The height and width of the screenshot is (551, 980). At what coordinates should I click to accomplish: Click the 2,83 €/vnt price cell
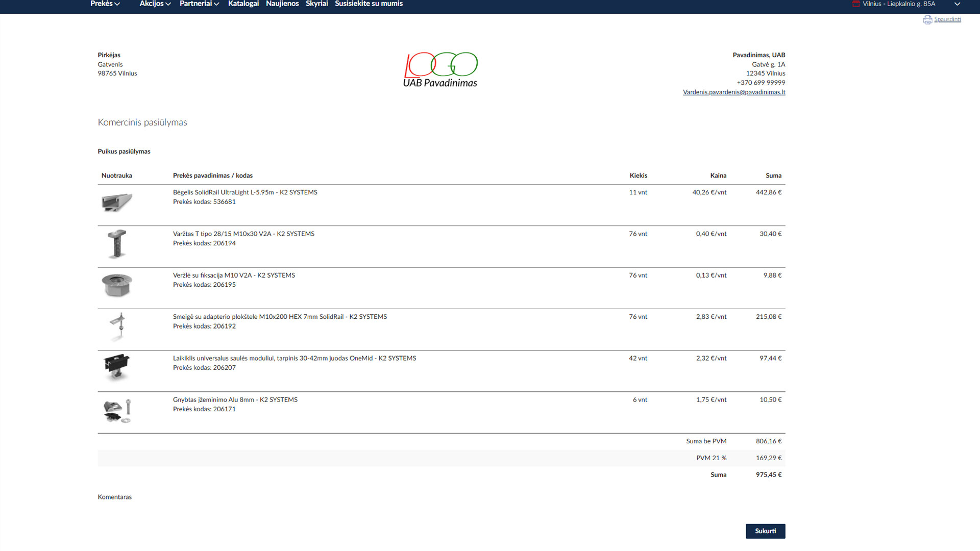pos(711,317)
